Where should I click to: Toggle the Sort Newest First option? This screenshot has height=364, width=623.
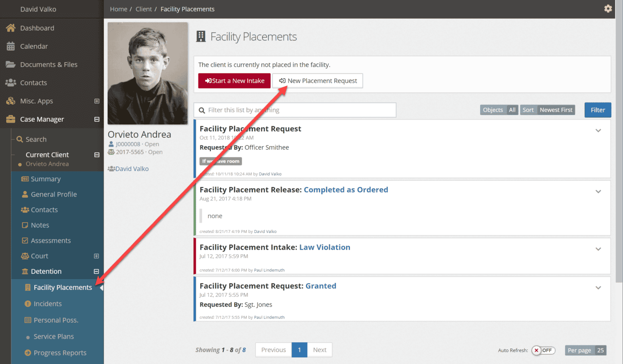click(x=547, y=110)
